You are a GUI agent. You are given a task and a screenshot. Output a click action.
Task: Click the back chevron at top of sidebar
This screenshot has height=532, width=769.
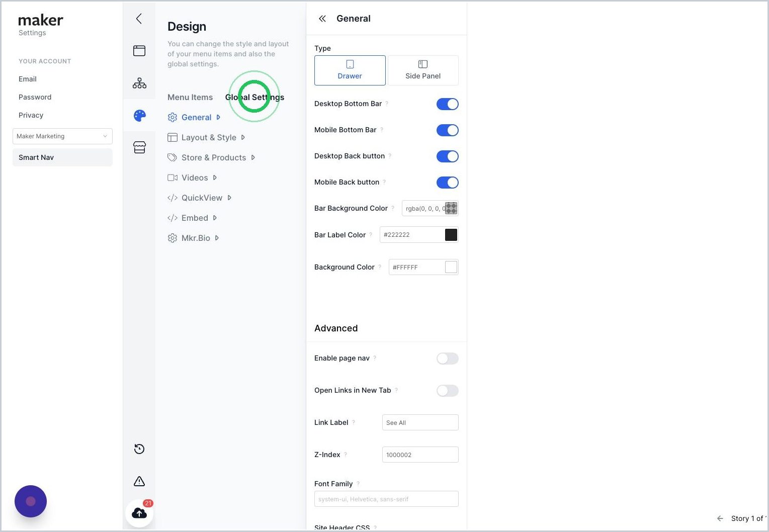(x=139, y=19)
